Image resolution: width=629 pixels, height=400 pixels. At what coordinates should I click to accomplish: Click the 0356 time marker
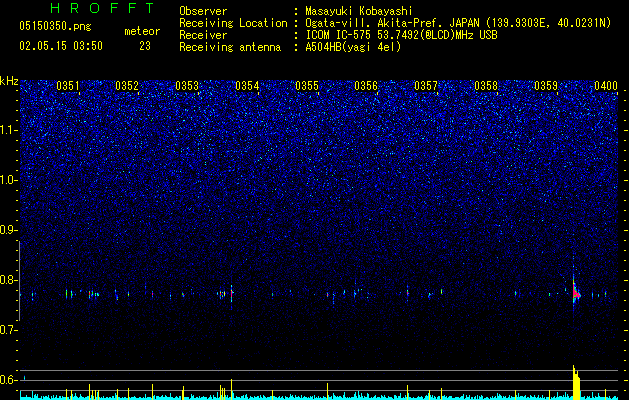[x=366, y=86]
